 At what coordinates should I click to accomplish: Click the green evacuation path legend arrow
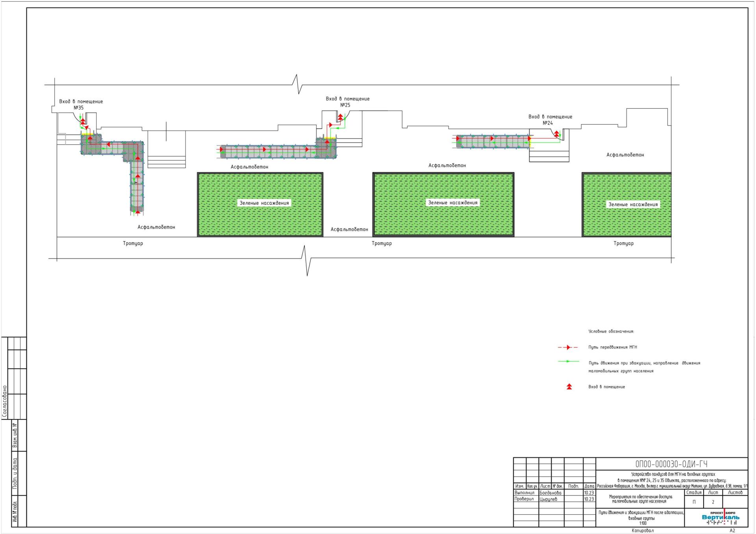pyautogui.click(x=568, y=361)
